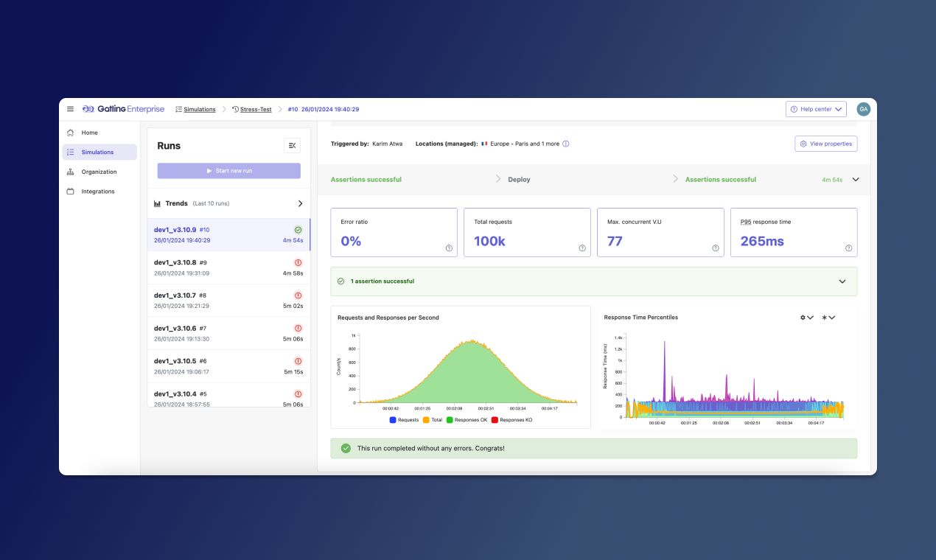Open the hamburger menu icon
The width and height of the screenshot is (936, 560).
(70, 109)
